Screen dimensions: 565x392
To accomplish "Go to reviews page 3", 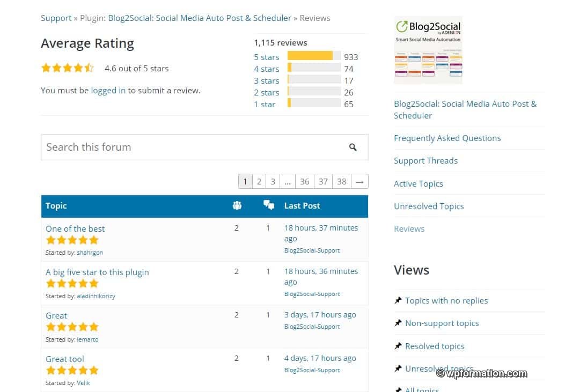I will [x=273, y=181].
